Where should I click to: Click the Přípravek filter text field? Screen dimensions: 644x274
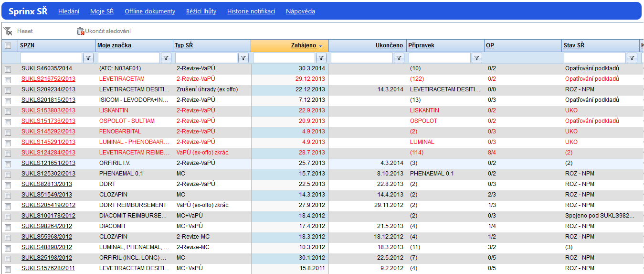point(440,58)
